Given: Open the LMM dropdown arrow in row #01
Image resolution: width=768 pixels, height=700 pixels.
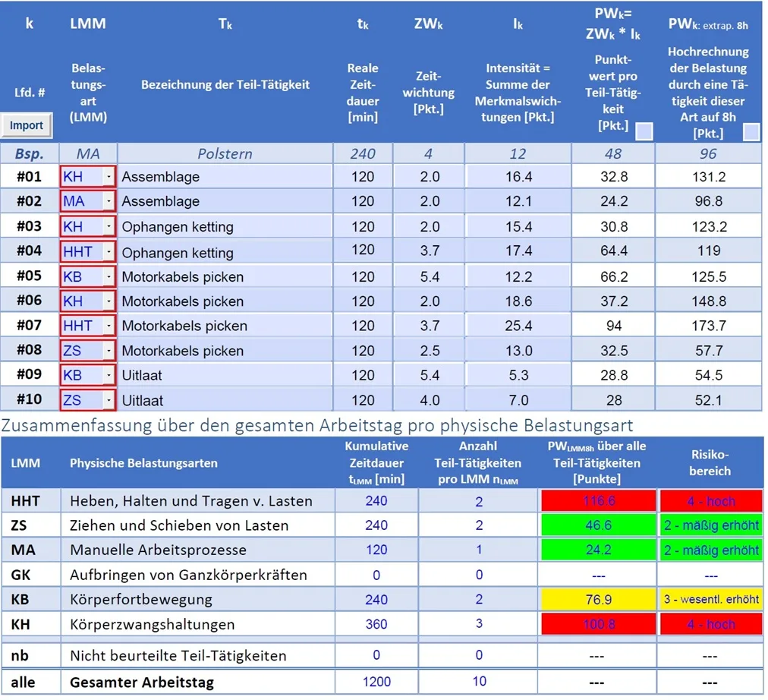Looking at the screenshot, I should click(110, 177).
